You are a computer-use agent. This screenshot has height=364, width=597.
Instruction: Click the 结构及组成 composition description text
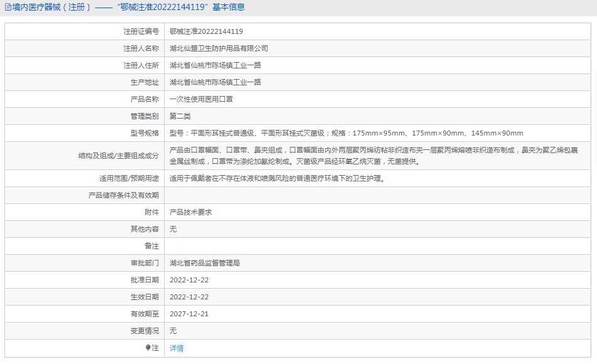(x=373, y=156)
